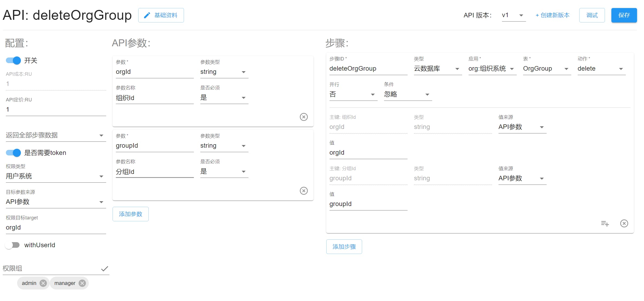Click the groupId 参数 name field
The width and height of the screenshot is (644, 301).
coord(155,146)
